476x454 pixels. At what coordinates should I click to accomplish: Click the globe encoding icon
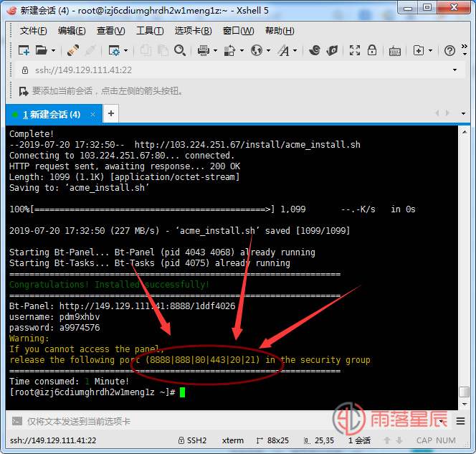click(257, 50)
